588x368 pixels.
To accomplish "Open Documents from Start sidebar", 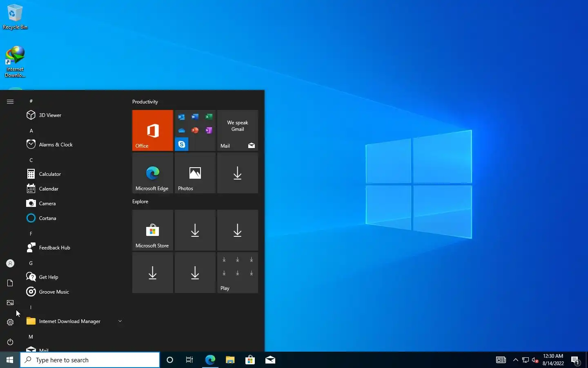I will [10, 283].
